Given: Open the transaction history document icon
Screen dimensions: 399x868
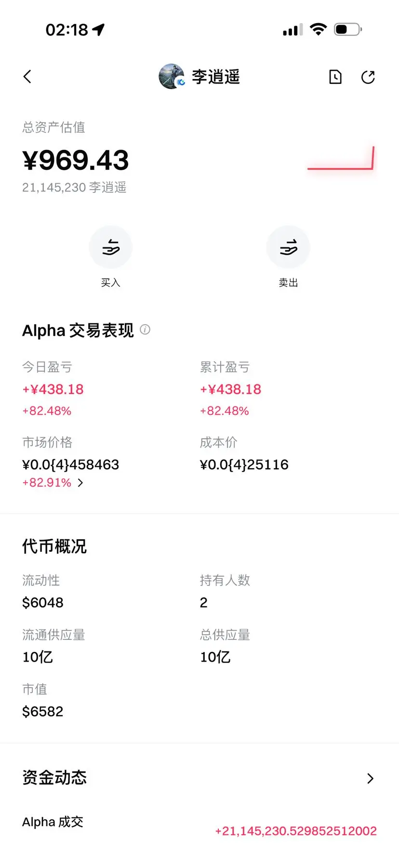Looking at the screenshot, I should pyautogui.click(x=335, y=77).
